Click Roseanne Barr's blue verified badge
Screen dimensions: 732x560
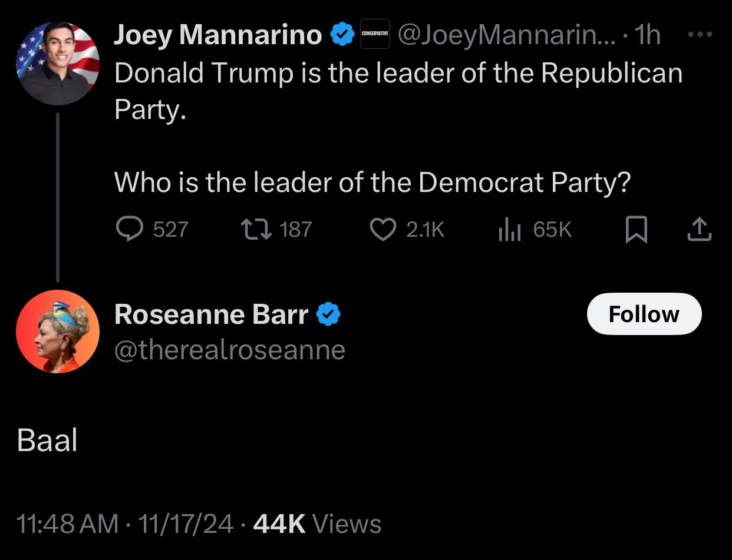pyautogui.click(x=328, y=314)
